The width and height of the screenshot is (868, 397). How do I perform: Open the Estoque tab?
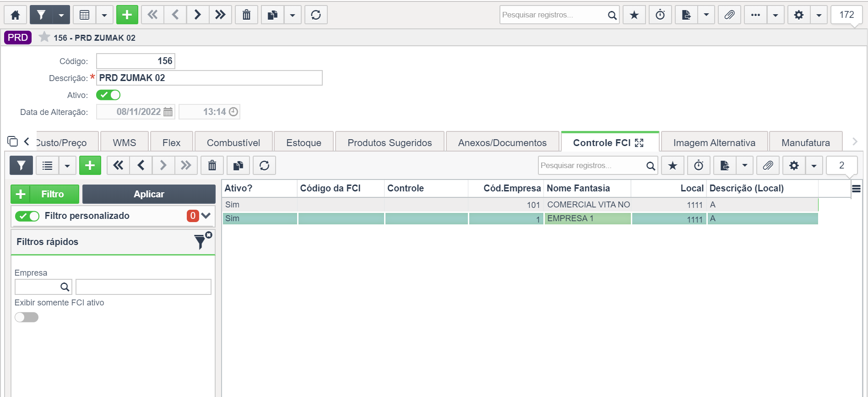(304, 142)
